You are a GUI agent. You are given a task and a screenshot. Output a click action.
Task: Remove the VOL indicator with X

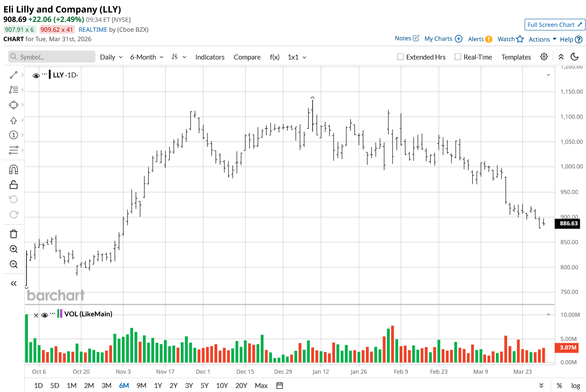pyautogui.click(x=36, y=315)
